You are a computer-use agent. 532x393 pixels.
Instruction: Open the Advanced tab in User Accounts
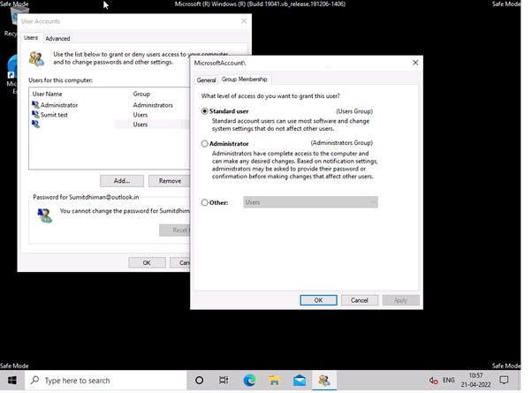click(57, 39)
